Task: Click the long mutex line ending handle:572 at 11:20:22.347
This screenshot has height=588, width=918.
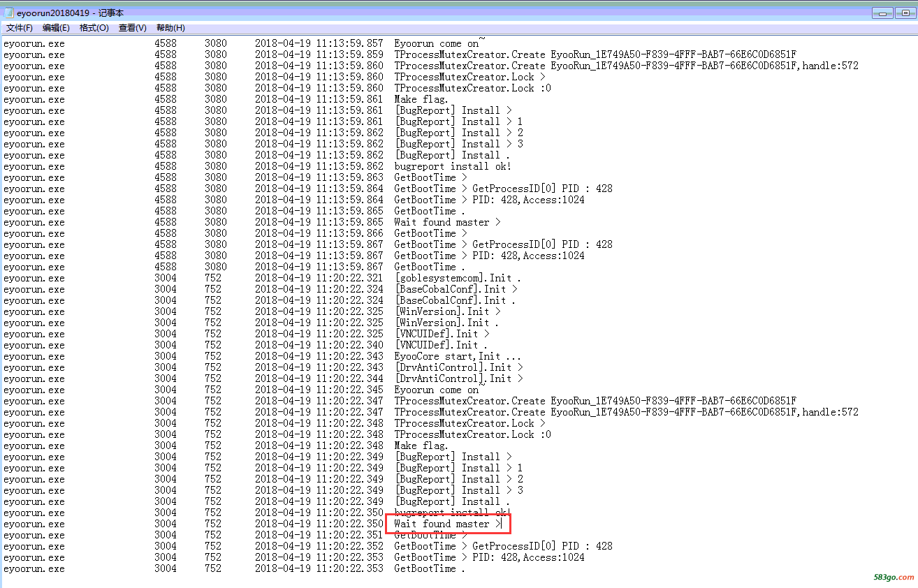Action: point(626,412)
